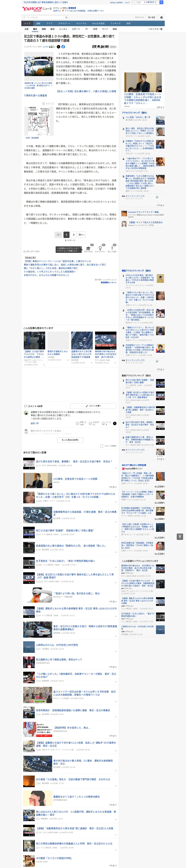
Task: Toggle the コメント非表示 checkbox
Action: tap(102, 446)
